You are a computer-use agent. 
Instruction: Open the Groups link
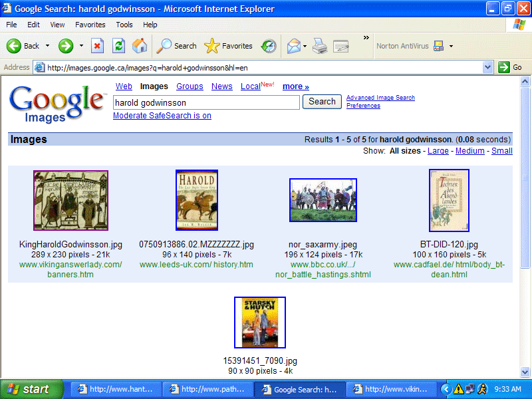pos(190,86)
